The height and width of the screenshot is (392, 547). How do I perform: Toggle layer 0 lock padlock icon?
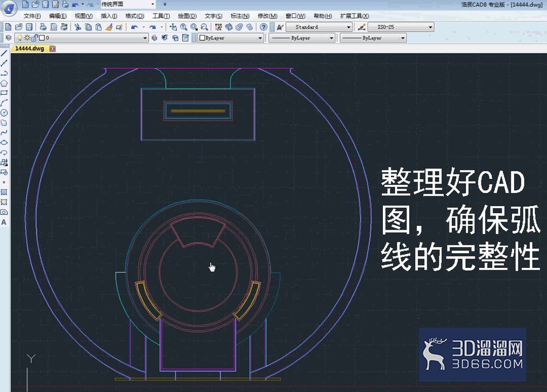pyautogui.click(x=34, y=38)
